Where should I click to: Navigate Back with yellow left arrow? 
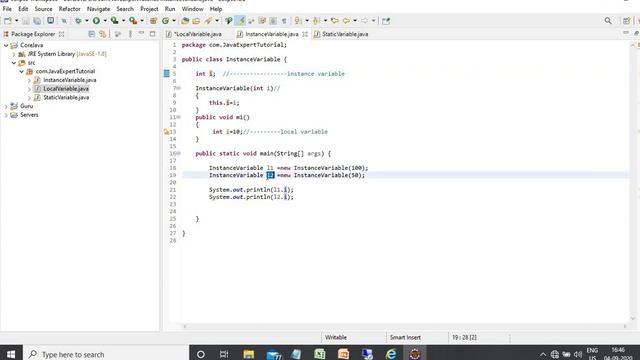(346, 21)
